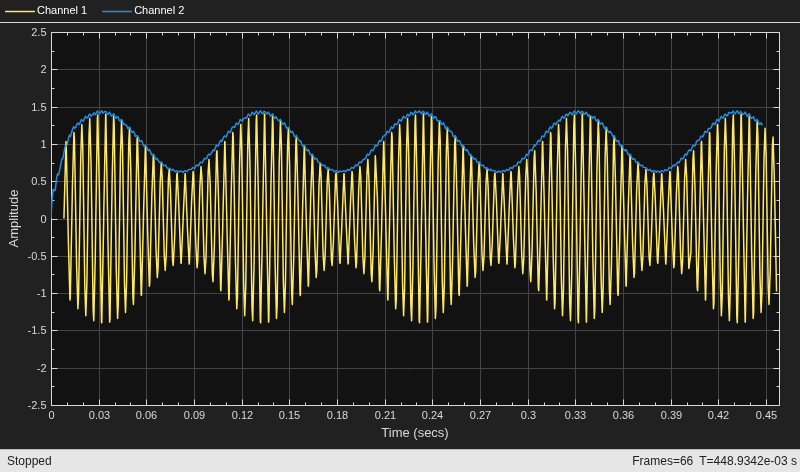Click the blue envelope peak near 0.33 secs
Viewport: 800px width, 472px height.
578,111
